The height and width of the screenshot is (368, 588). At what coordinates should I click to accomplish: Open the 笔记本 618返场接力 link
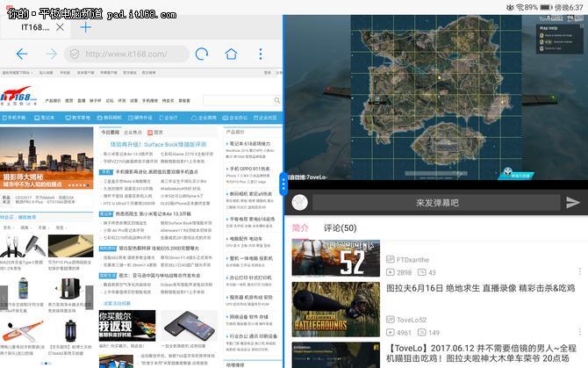pyautogui.click(x=250, y=144)
